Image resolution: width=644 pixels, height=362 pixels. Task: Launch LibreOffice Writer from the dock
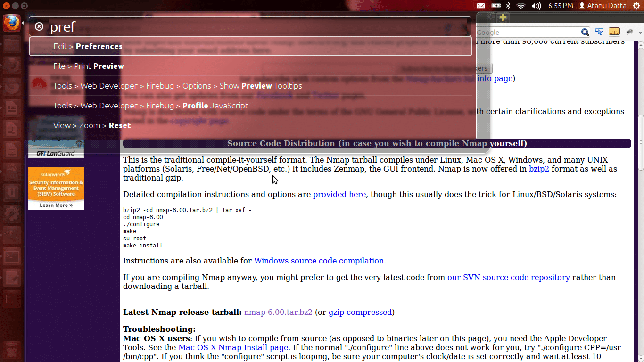[12, 108]
